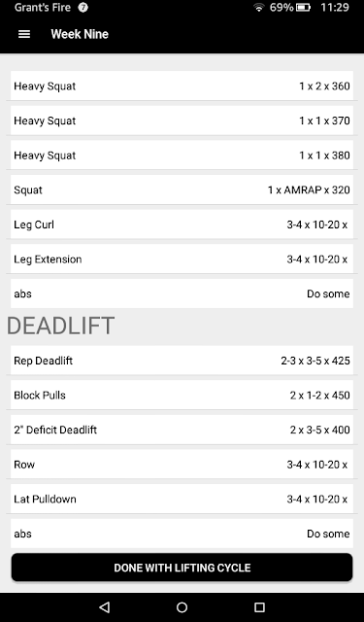Select Heavy Squat 1 x 2 x 360 row
Viewport: 364px width, 622px height.
[182, 86]
